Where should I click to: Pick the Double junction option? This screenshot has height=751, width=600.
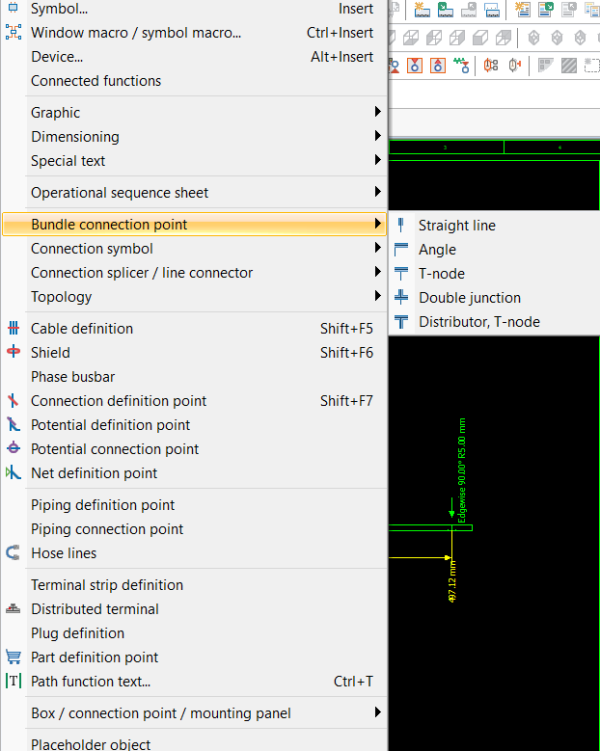pos(494,297)
